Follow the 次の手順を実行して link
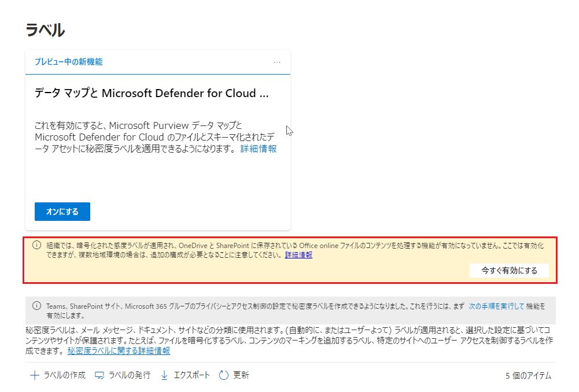Screen dimensions: 579x392 (x=496, y=306)
